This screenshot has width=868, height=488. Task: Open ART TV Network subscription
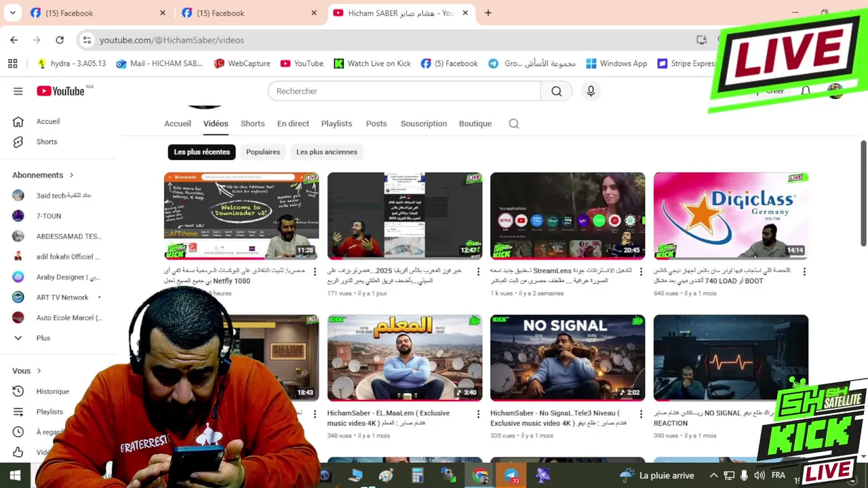point(58,297)
